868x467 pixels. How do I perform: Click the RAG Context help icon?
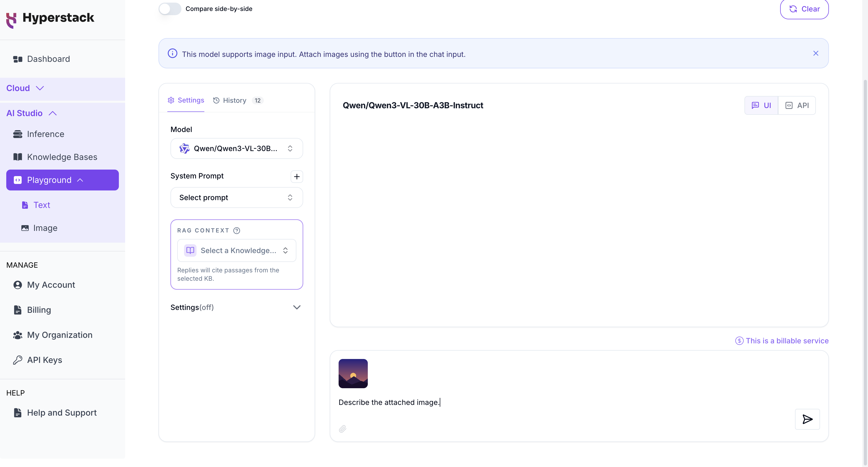pos(237,230)
